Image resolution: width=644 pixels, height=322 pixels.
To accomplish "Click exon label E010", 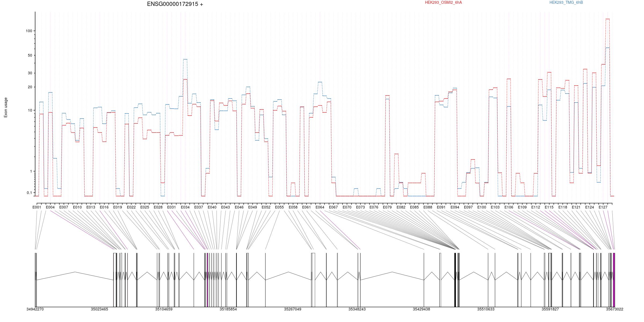I will click(77, 207).
